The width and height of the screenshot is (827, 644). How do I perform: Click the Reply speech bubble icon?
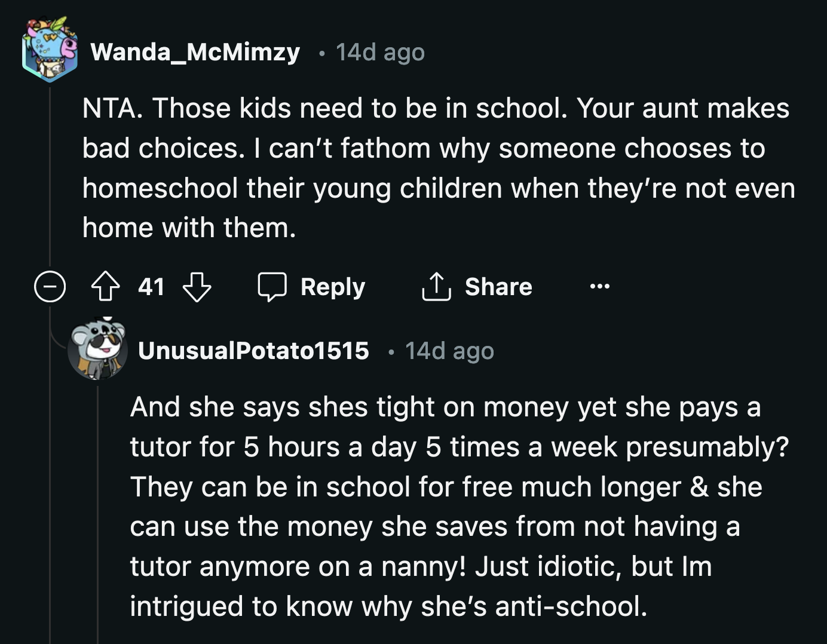point(274,286)
